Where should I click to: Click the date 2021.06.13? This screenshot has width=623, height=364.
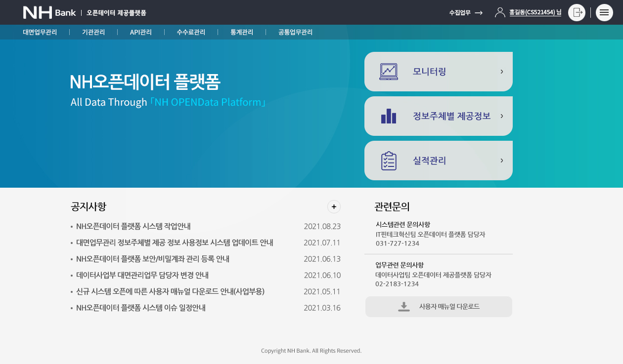point(322,259)
